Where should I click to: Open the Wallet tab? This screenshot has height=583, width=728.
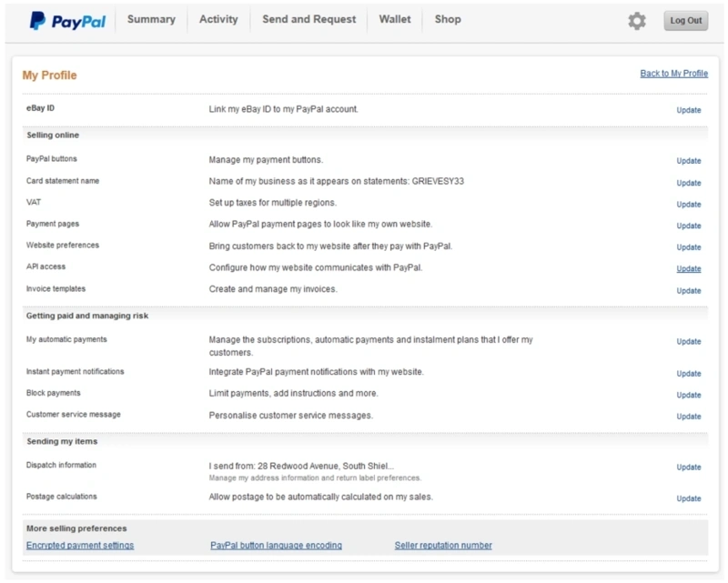(x=395, y=19)
